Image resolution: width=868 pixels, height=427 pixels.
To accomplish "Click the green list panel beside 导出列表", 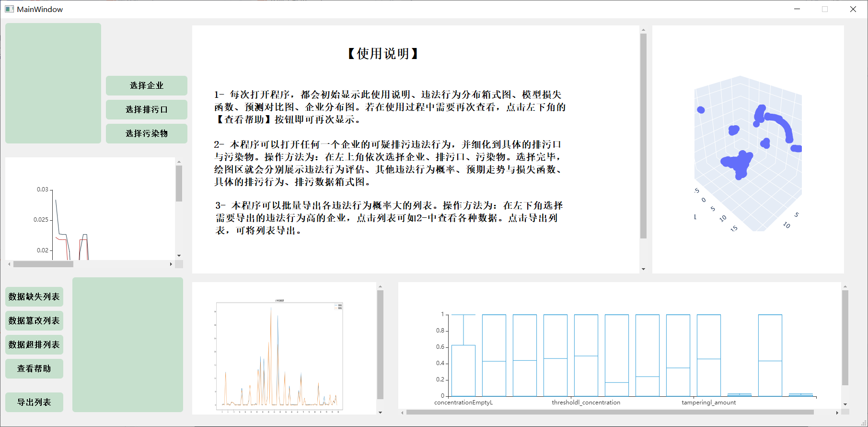I will pyautogui.click(x=127, y=344).
